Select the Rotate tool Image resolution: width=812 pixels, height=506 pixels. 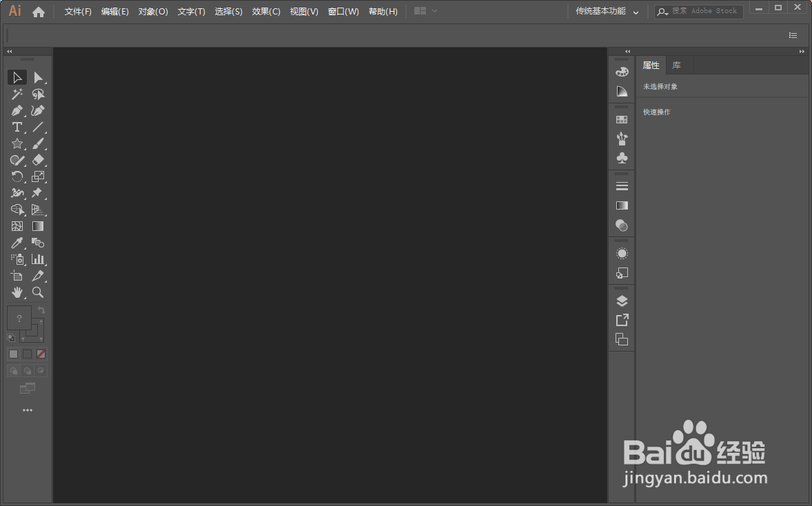17,176
